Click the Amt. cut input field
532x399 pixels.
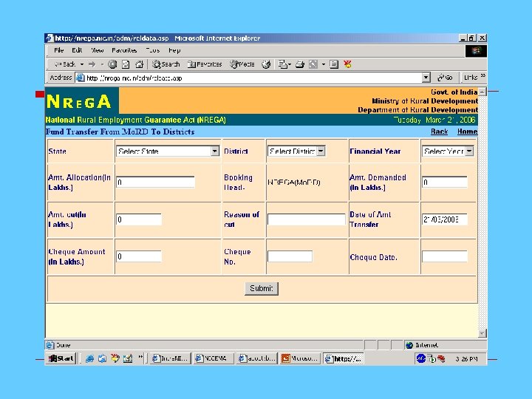point(139,219)
